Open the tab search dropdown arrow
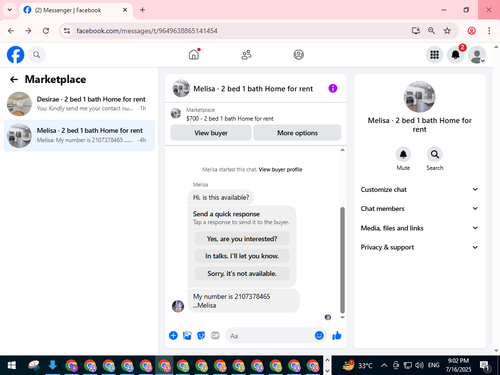The width and height of the screenshot is (500, 375). pyautogui.click(x=10, y=10)
